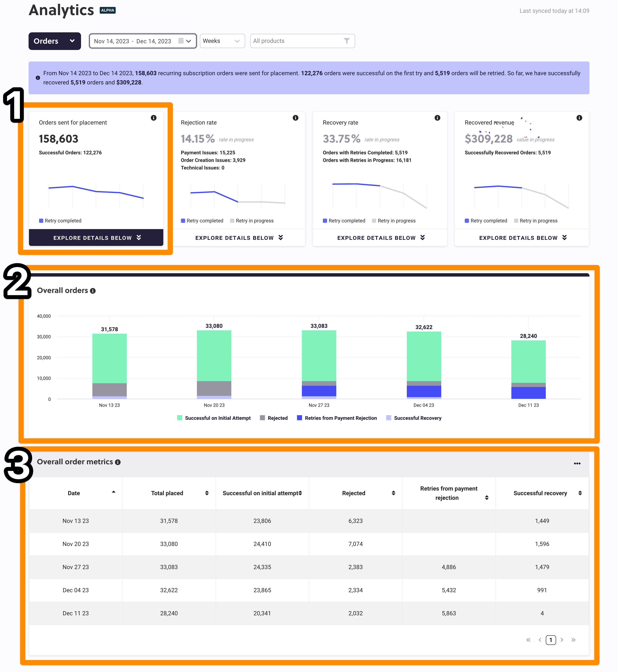Viewport: 618px width, 672px height.
Task: Click the All products filter field
Action: [x=294, y=41]
